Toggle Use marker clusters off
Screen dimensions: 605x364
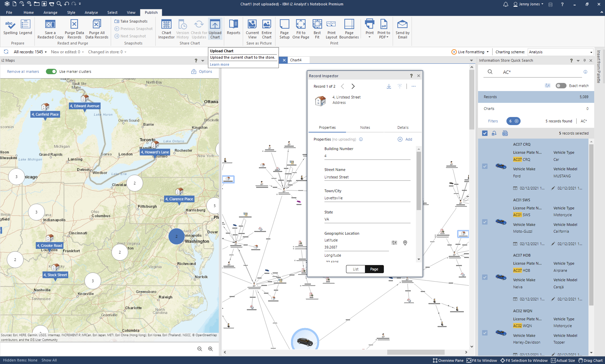coord(51,71)
